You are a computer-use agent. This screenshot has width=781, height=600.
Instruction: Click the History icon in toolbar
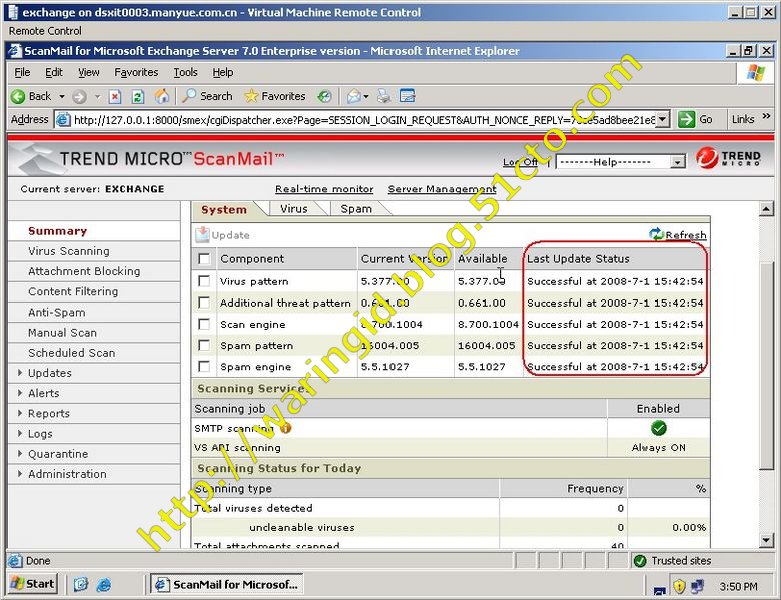pyautogui.click(x=324, y=96)
